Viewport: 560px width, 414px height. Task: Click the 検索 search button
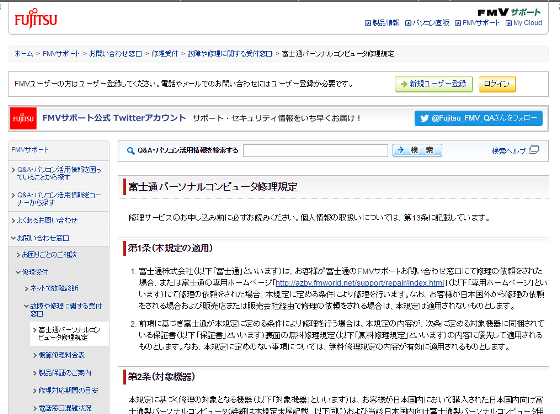(x=417, y=150)
